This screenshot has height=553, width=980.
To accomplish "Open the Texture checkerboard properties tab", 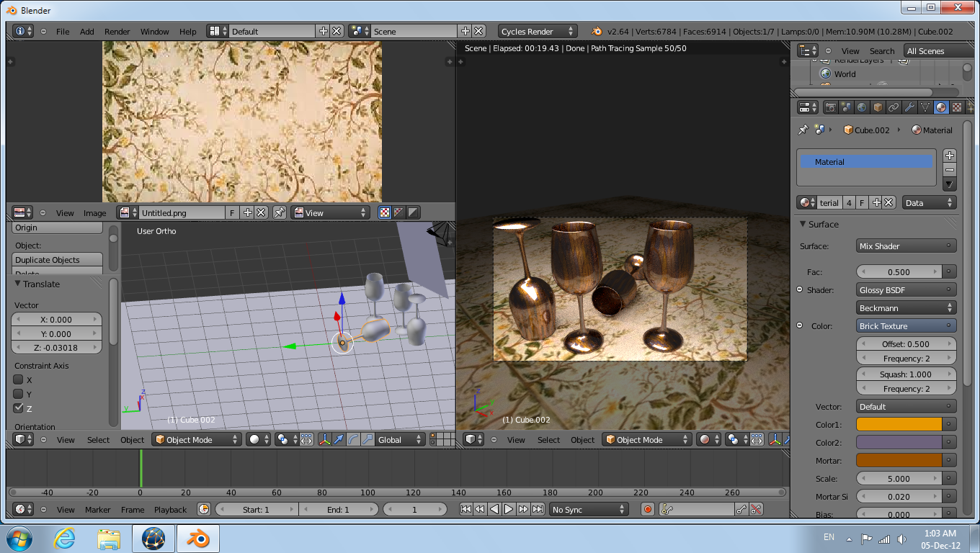I will (957, 107).
